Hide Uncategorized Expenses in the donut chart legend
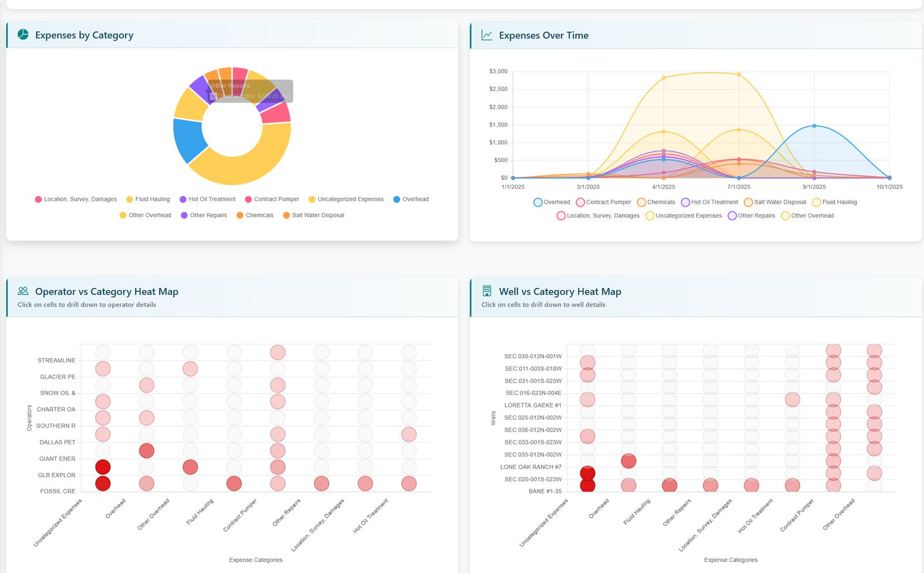924x573 pixels. (346, 199)
